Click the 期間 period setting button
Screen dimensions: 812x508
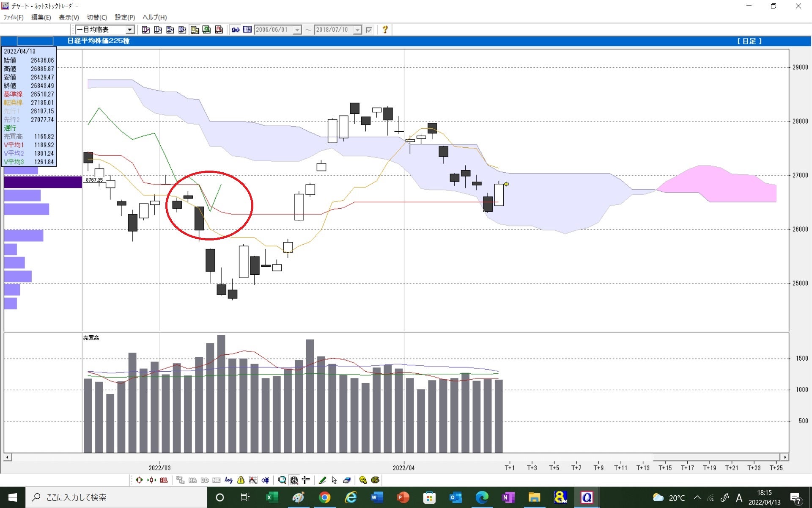point(247,30)
